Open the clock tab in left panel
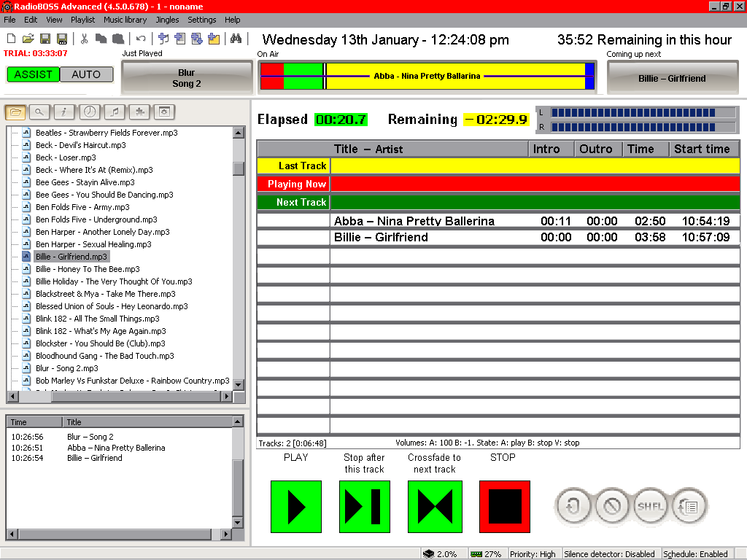Screen dimensions: 747x560 [89, 112]
